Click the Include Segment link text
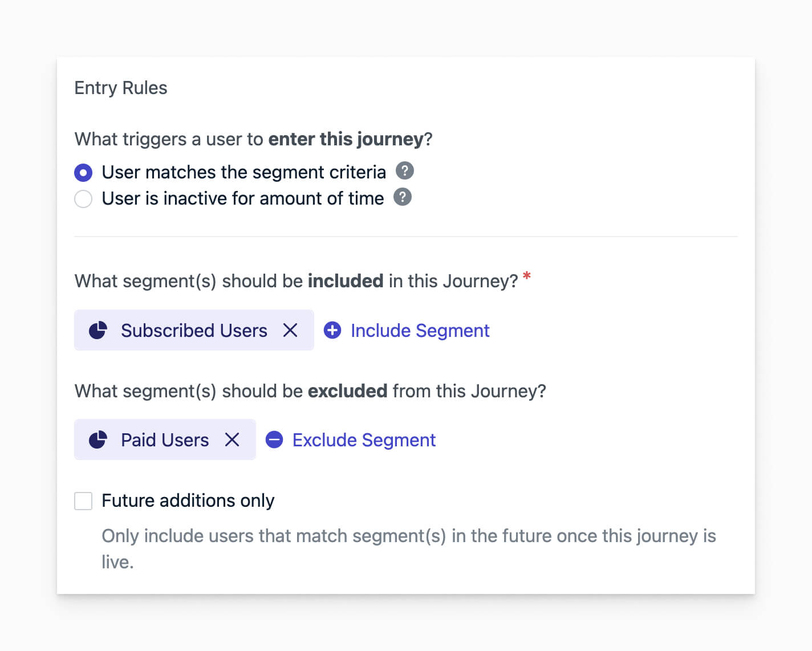Viewport: 812px width, 651px height. 420,331
